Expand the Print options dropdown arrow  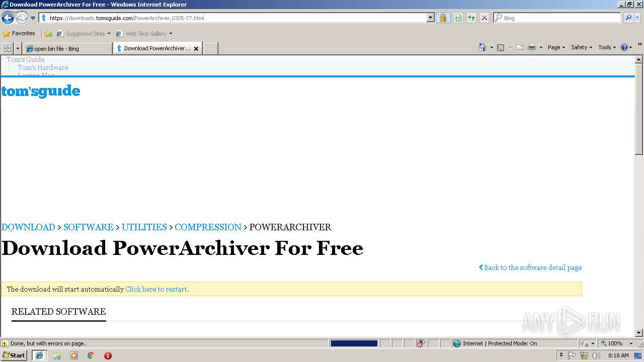pos(541,47)
